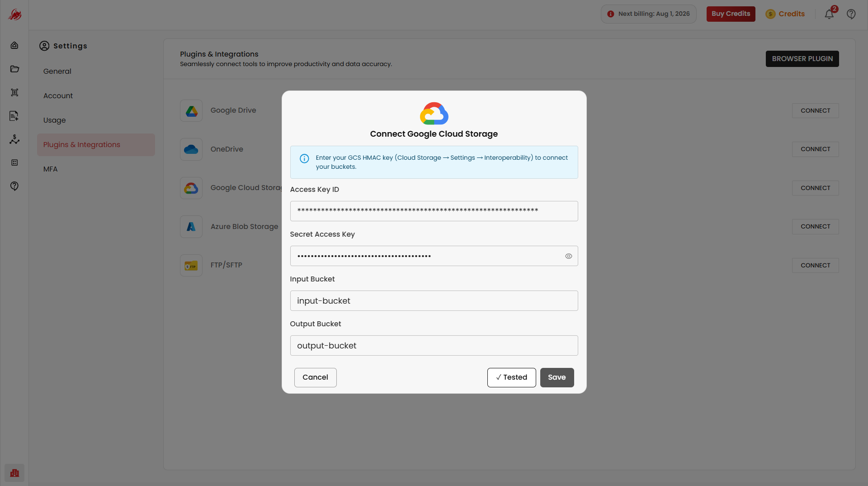
Task: Click the Credits link
Action: click(791, 14)
